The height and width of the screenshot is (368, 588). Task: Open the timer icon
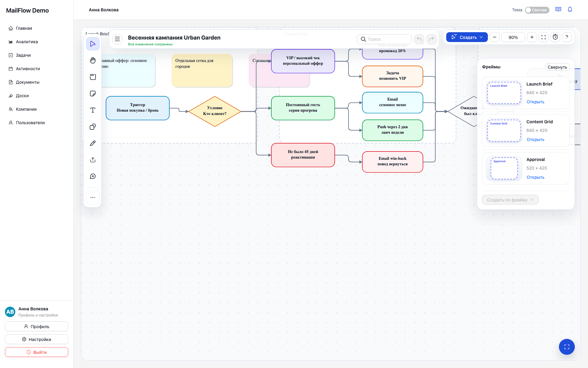[x=555, y=37]
